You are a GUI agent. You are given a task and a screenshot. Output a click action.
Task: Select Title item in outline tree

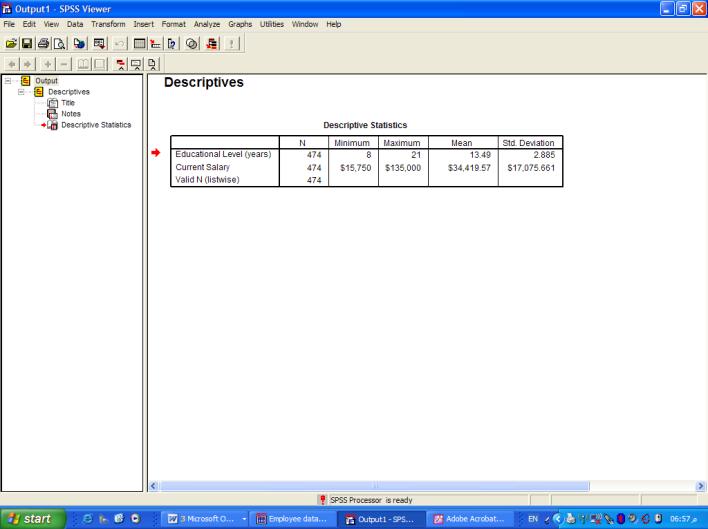pos(68,103)
